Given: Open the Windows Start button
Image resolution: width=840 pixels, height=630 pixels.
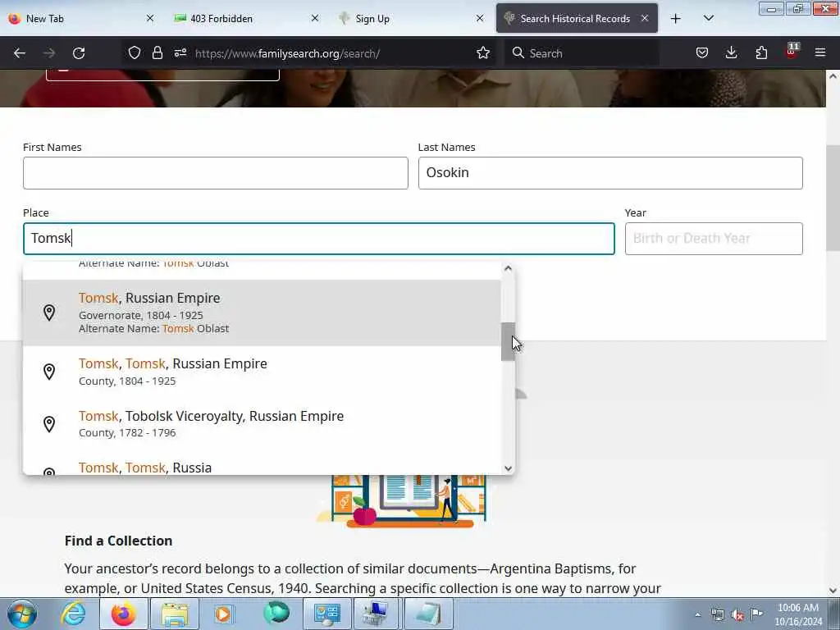Looking at the screenshot, I should (21, 614).
